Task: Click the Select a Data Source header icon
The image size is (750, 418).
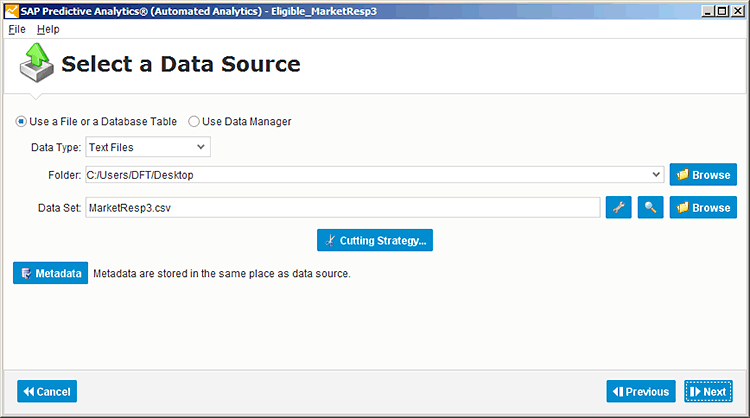Action: (x=36, y=63)
